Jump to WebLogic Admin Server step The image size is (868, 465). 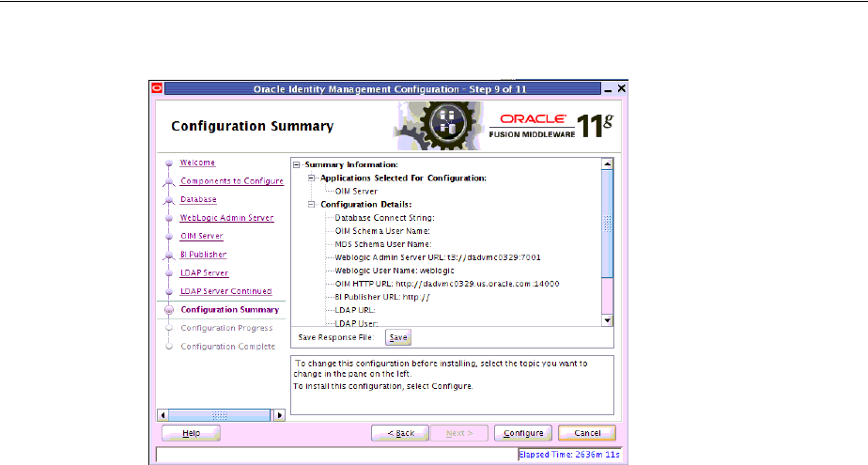coord(227,218)
